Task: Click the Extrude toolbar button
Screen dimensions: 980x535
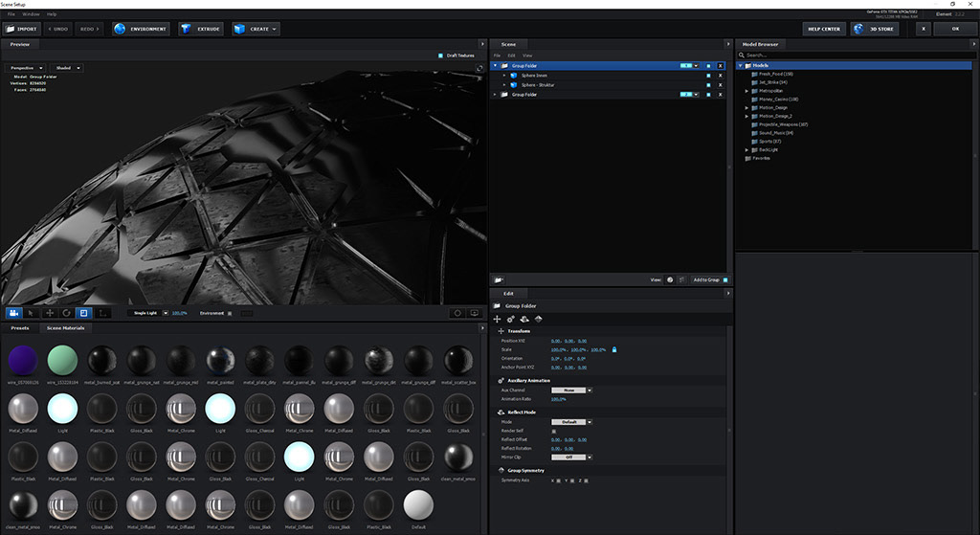Action: pos(201,29)
